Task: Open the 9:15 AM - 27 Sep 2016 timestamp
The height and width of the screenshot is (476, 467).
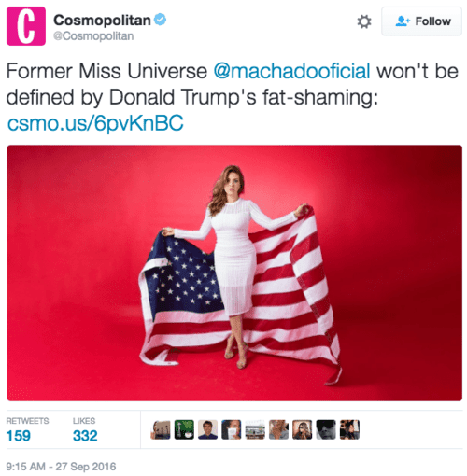Action: [x=61, y=467]
